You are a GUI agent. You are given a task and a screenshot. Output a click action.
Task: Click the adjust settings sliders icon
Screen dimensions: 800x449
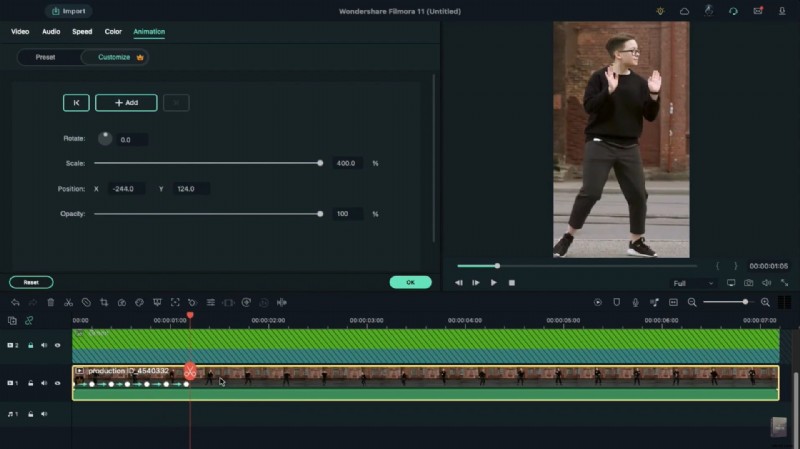tap(211, 303)
